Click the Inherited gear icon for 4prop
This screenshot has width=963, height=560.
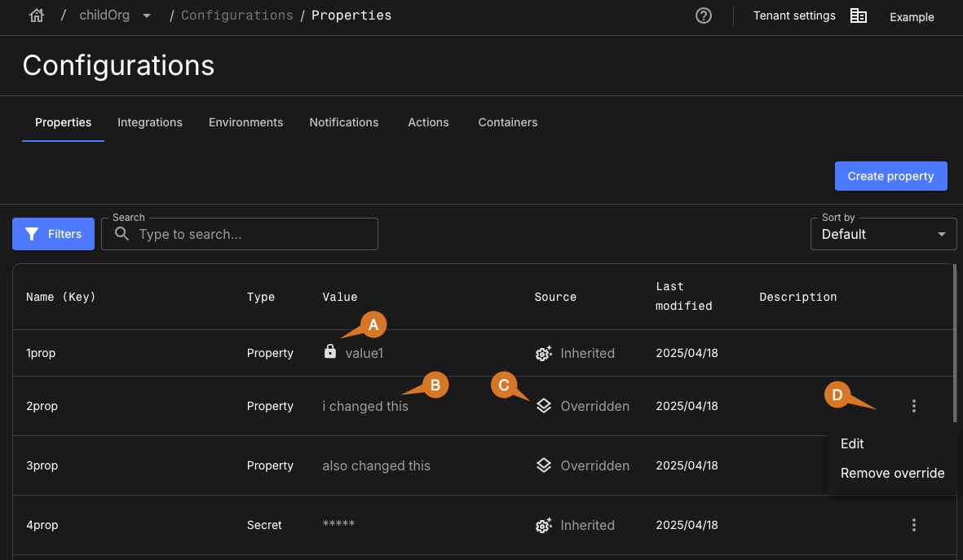pyautogui.click(x=544, y=526)
